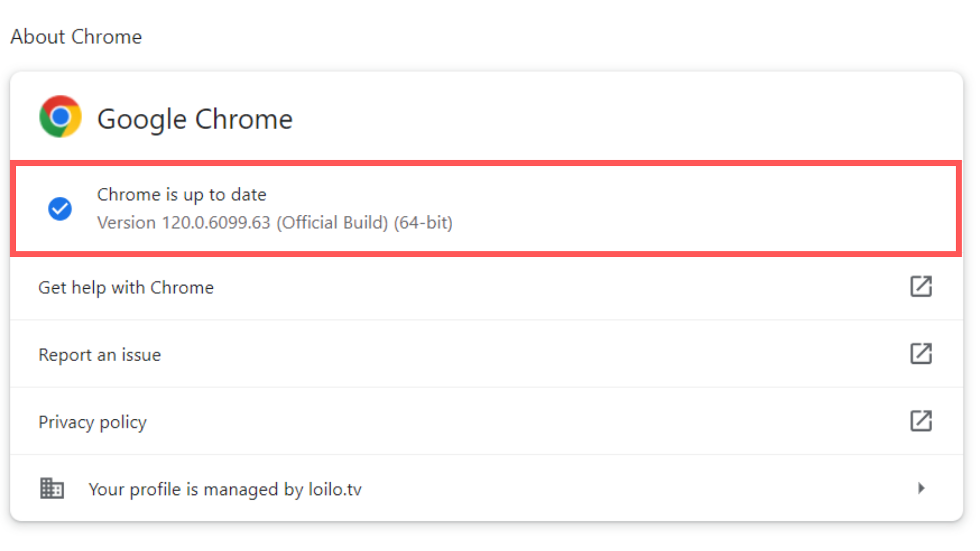Click the external link icon beside Report an issue

coord(921,354)
